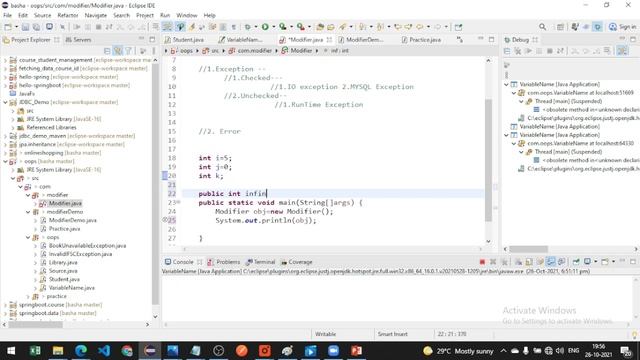Click the com.modifier breadcrumb segment
This screenshot has width=640, height=360.
tap(250, 51)
